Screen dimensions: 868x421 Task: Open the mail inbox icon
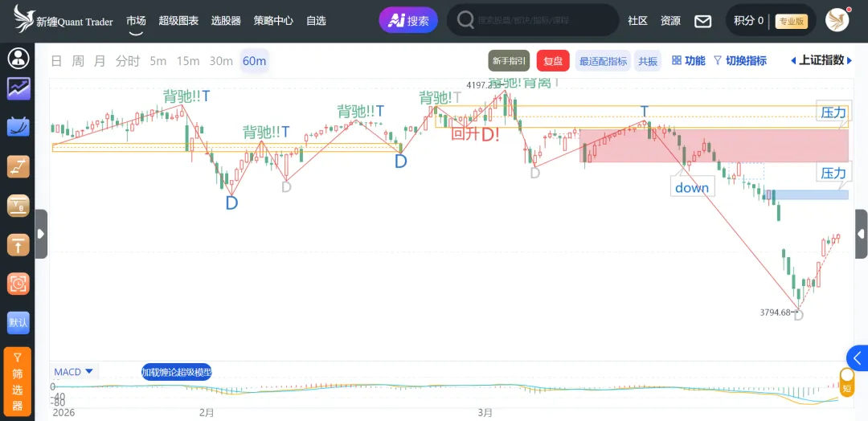coord(703,21)
